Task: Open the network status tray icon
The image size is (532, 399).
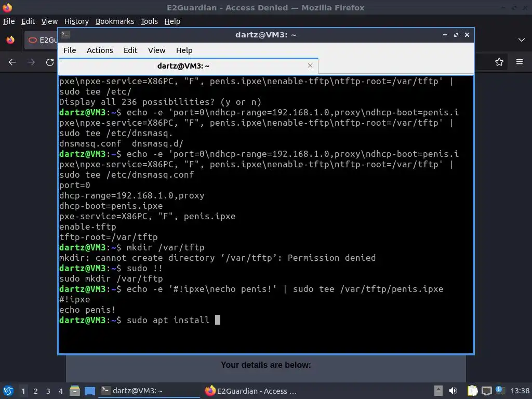Action: [486, 391]
